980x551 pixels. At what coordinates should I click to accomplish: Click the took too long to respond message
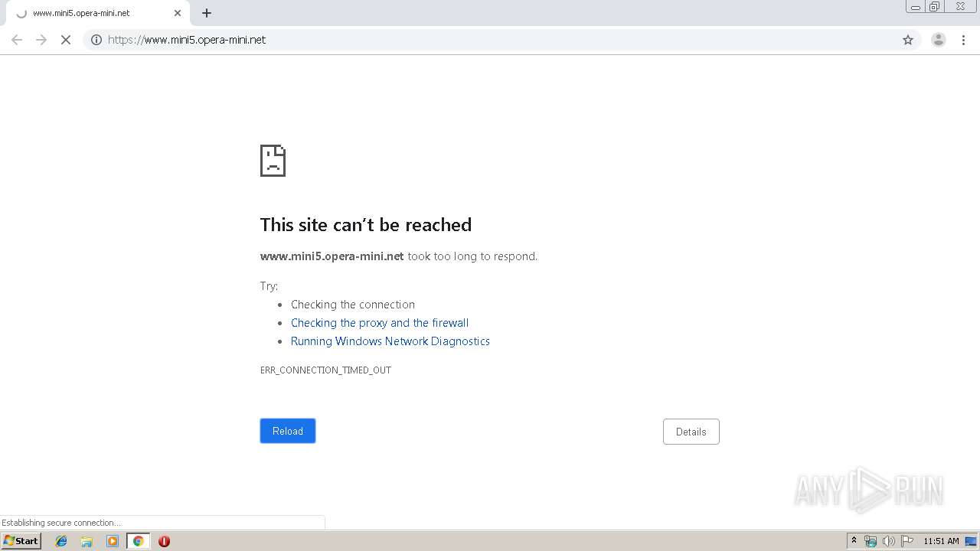tap(472, 256)
